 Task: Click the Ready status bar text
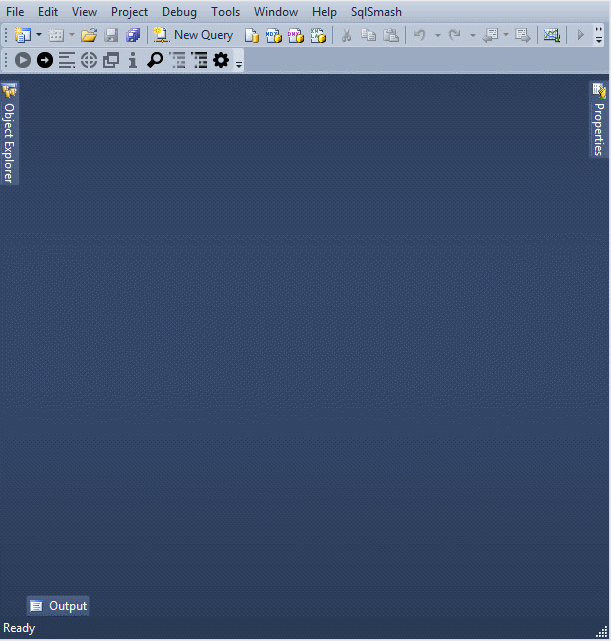(19, 628)
